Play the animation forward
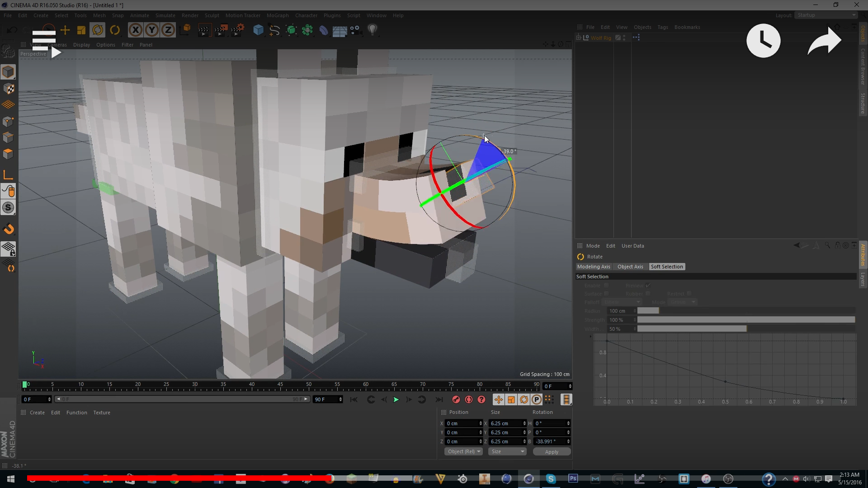 (x=396, y=400)
